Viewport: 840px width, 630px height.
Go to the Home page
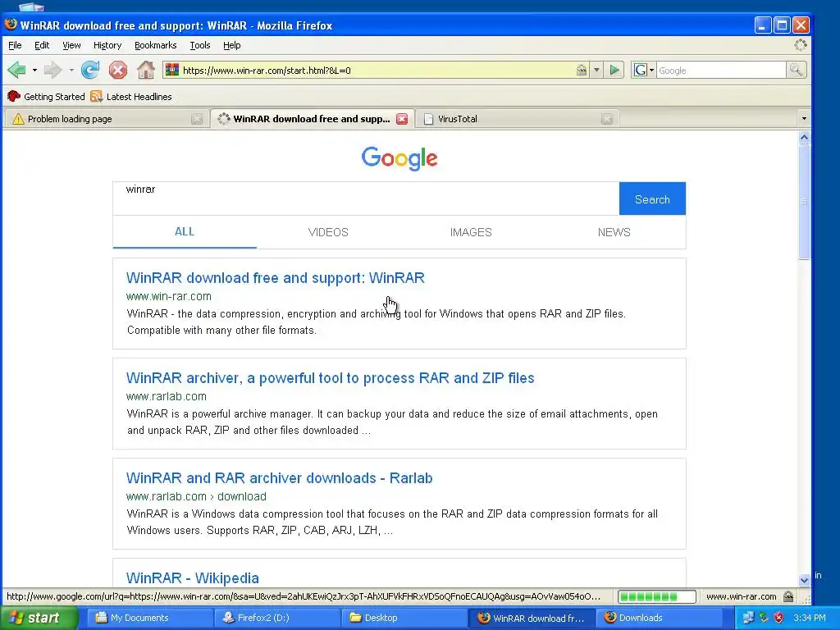(146, 70)
